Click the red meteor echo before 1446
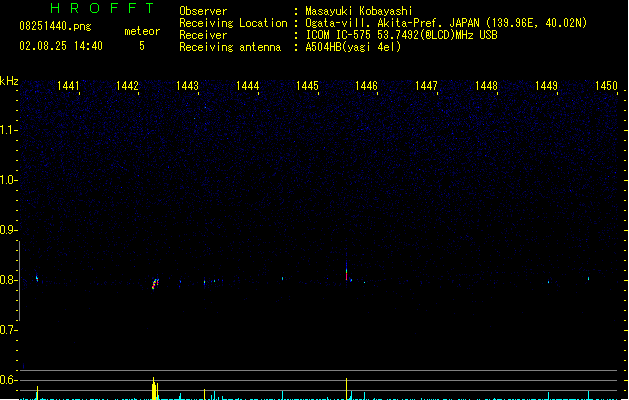This screenshot has width=629, height=400. click(347, 274)
